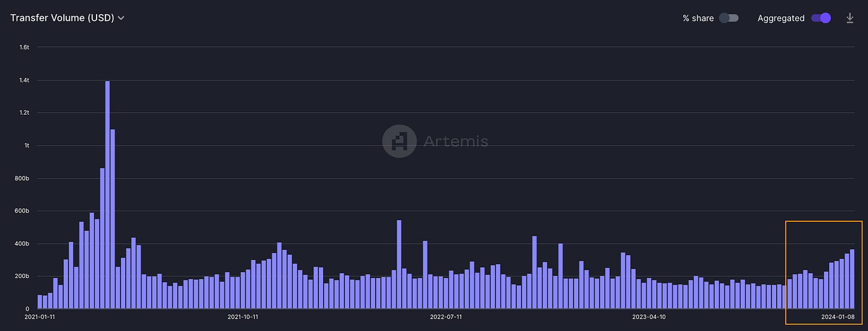This screenshot has height=331, width=868.
Task: Click the Aggregated label text
Action: tap(781, 18)
